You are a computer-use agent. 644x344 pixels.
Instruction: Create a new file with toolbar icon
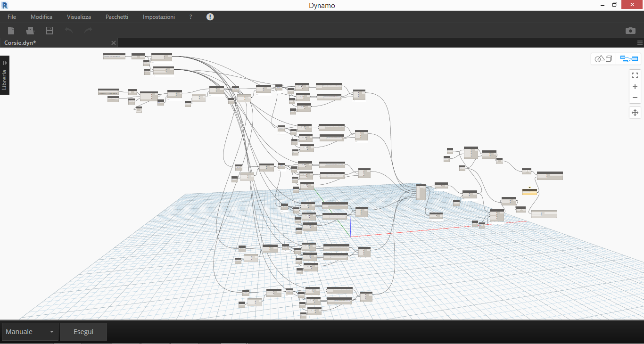[11, 31]
